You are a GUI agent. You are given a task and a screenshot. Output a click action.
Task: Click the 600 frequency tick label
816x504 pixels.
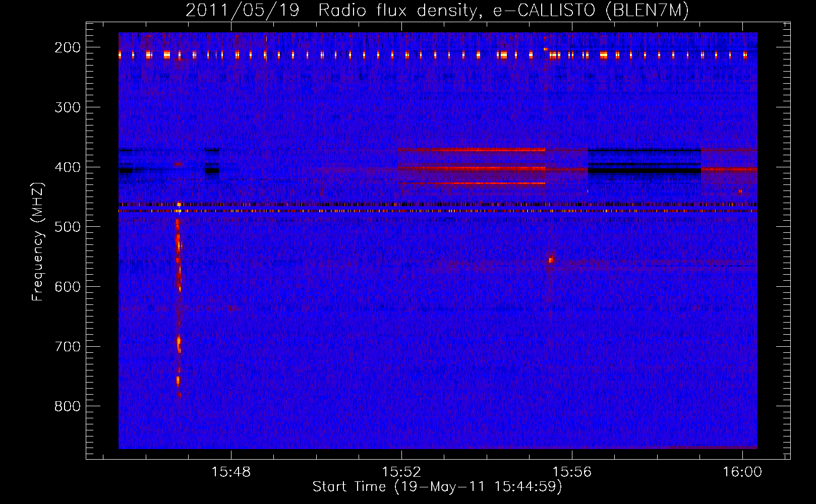[68, 287]
